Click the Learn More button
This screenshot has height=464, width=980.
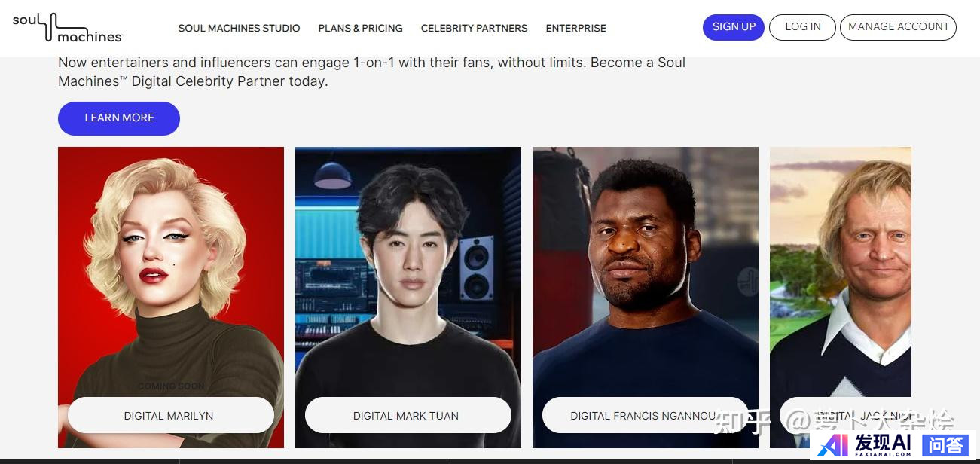pyautogui.click(x=119, y=118)
